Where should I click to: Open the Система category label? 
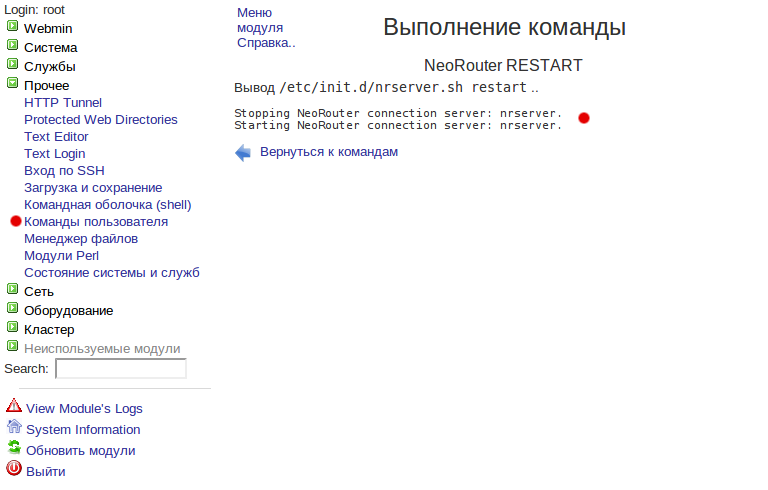50,48
